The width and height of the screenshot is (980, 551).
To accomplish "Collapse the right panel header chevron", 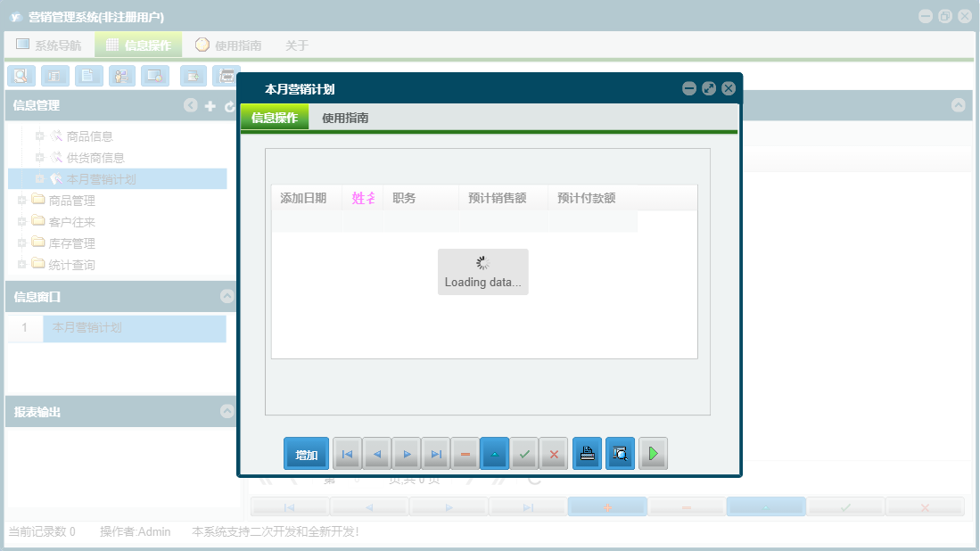I will 958,105.
